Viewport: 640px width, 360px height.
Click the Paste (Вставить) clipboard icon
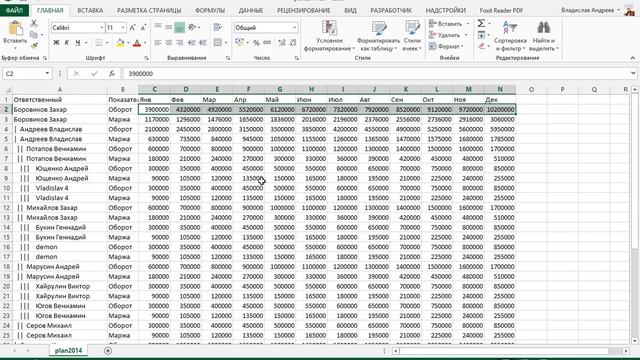16,29
